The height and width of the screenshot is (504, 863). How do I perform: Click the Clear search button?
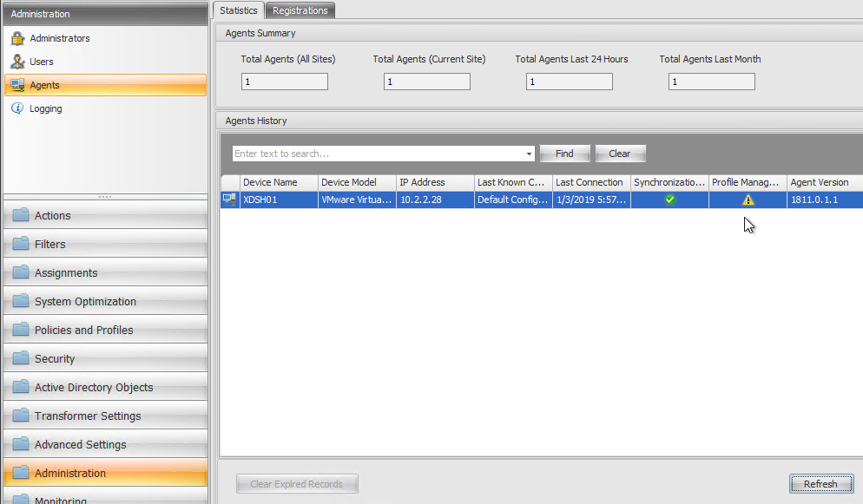[620, 154]
